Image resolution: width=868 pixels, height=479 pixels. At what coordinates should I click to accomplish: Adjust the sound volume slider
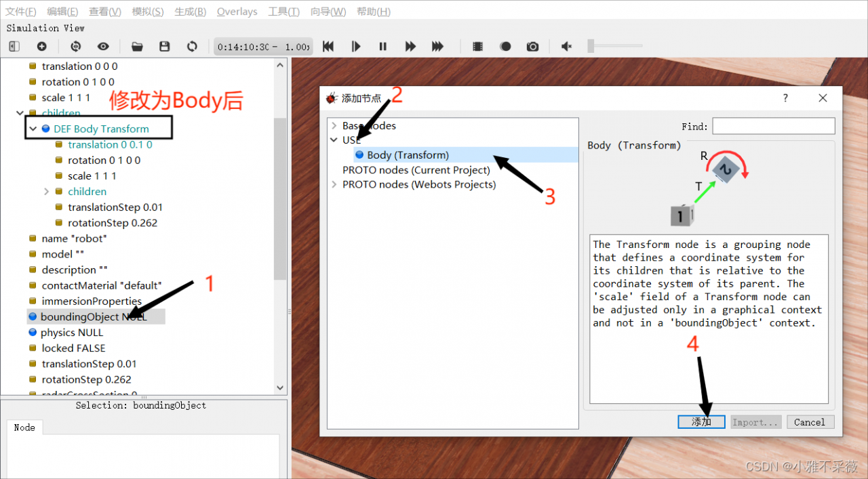[x=591, y=46]
